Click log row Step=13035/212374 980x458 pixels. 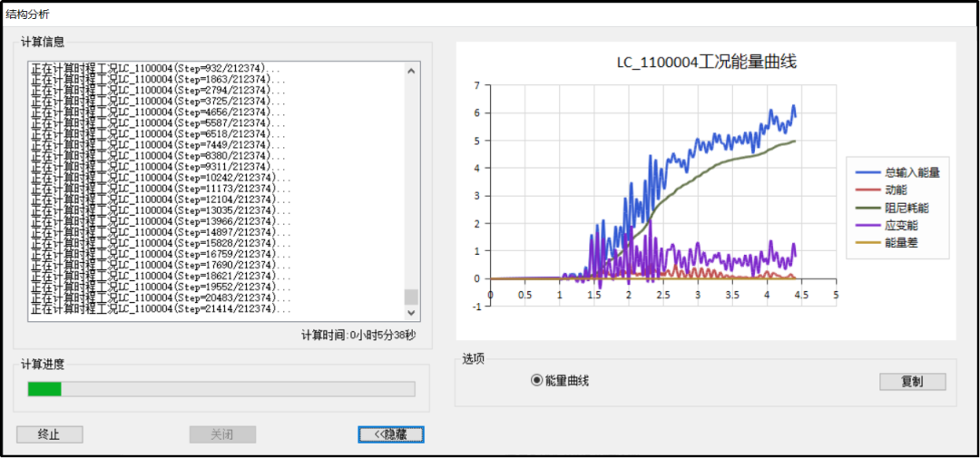point(162,210)
